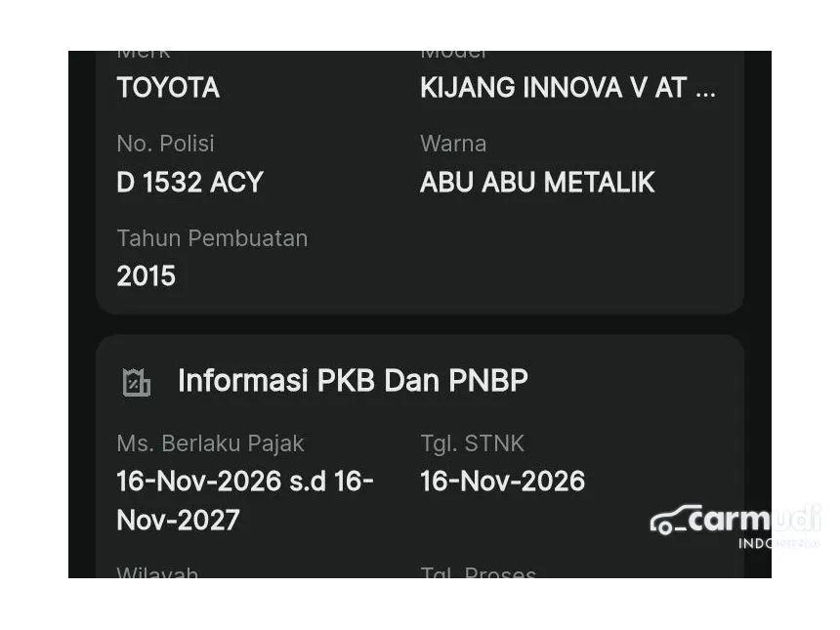
Task: Click the partially visible Tgl. Proses label
Action: click(478, 572)
